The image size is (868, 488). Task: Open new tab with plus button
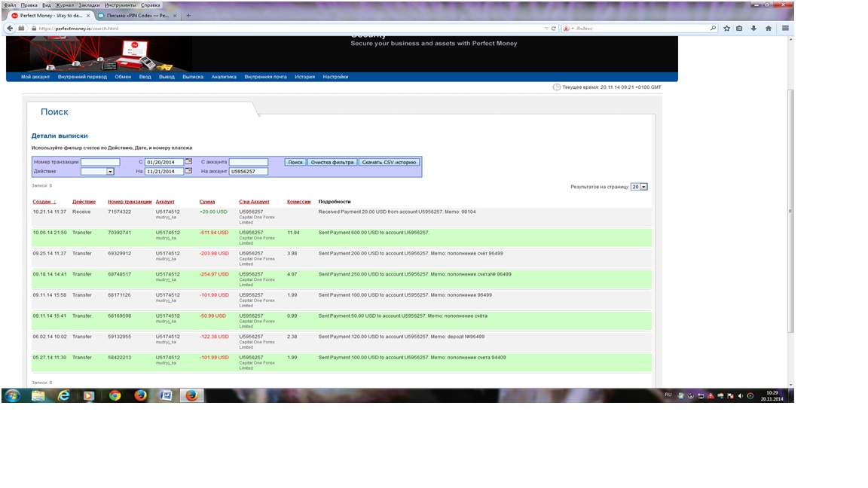188,16
